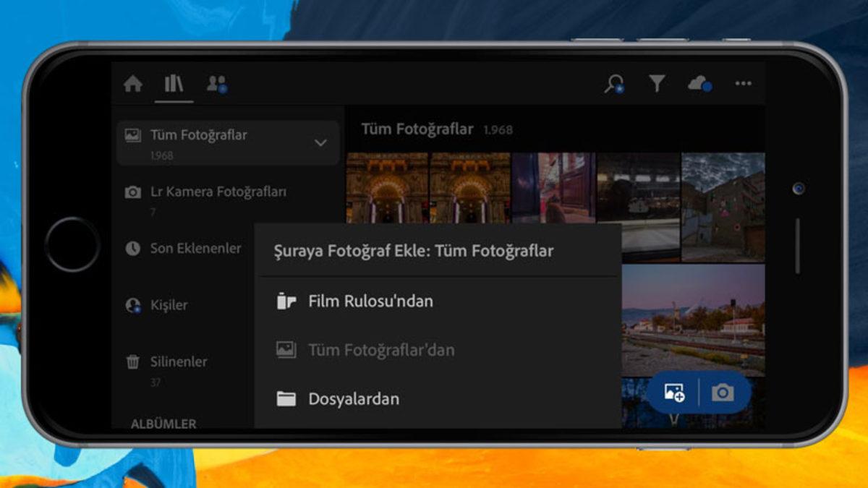Tap the Tüm Fotoğraflar grid title
The image size is (868, 488).
click(418, 128)
